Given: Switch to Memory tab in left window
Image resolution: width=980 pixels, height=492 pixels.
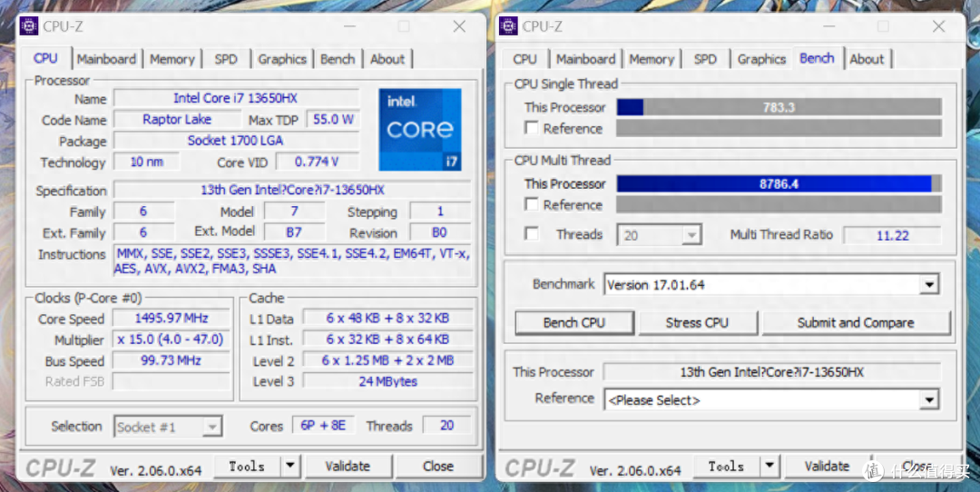Looking at the screenshot, I should [x=171, y=59].
